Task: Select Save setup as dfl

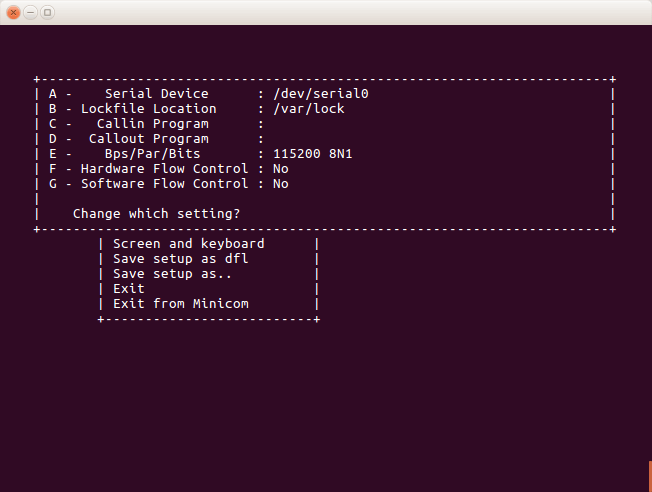Action: pos(180,258)
